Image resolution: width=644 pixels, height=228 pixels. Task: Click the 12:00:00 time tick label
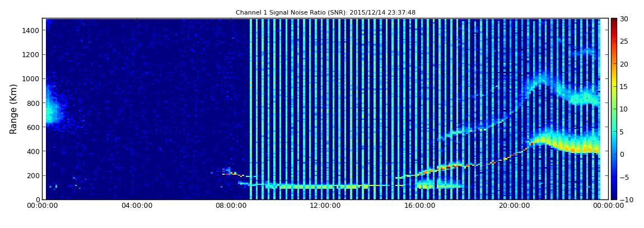click(325, 206)
